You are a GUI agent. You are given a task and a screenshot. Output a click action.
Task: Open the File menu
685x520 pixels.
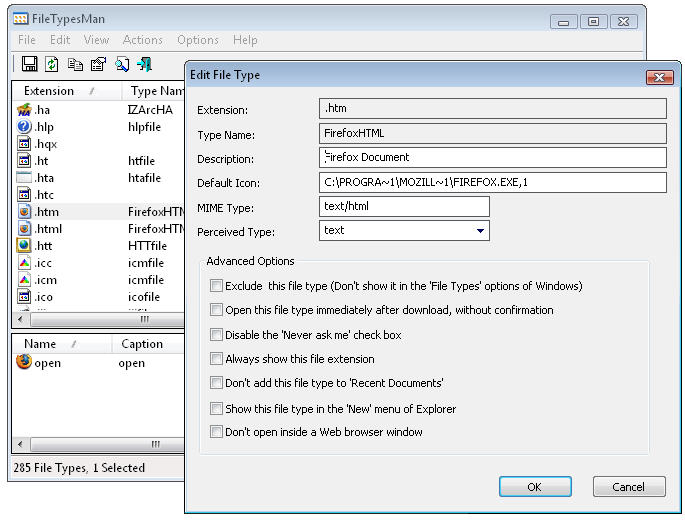(x=27, y=40)
